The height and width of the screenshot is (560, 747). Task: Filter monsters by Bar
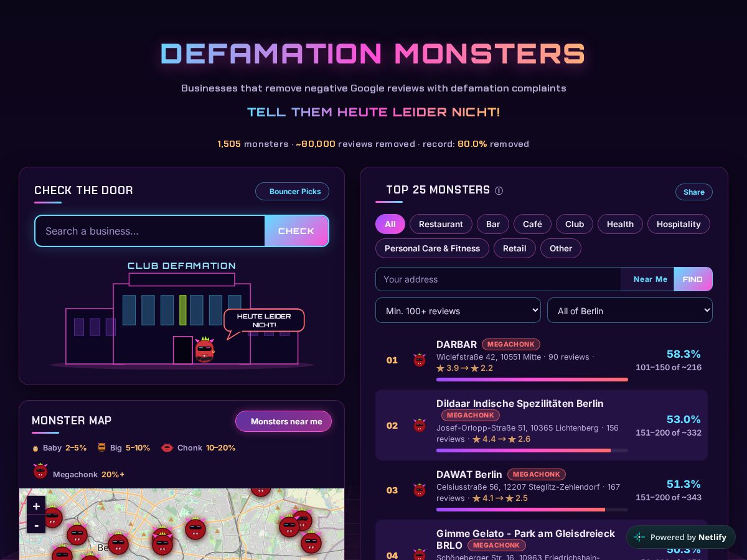click(493, 224)
